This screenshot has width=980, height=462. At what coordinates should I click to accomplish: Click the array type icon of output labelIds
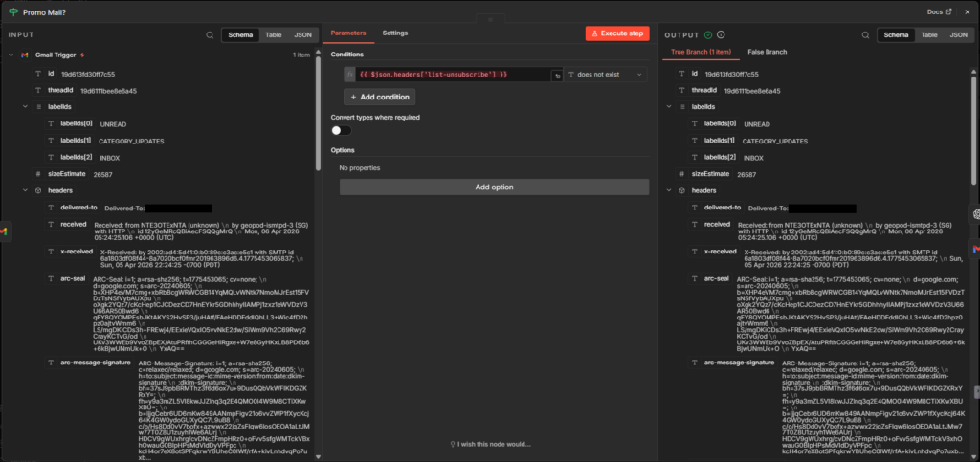681,107
